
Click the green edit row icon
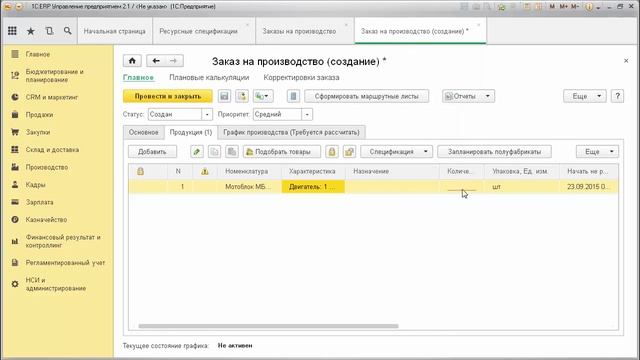[x=197, y=152]
